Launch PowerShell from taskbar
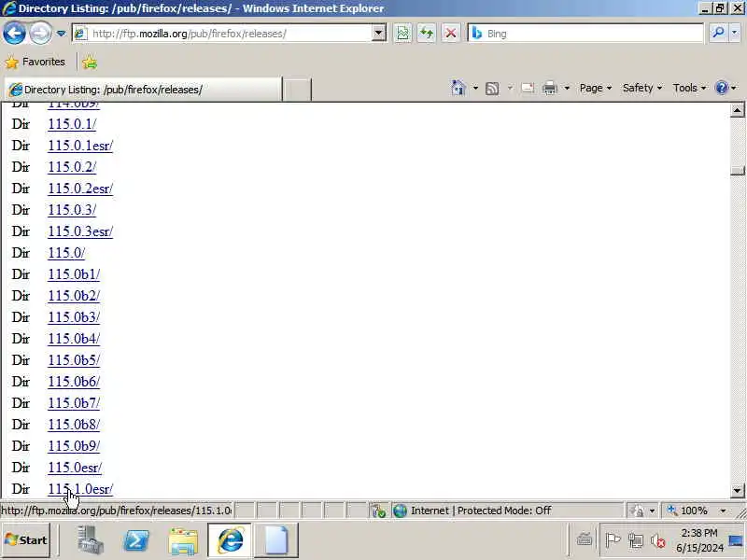Screen dimensions: 747x560 [136, 540]
